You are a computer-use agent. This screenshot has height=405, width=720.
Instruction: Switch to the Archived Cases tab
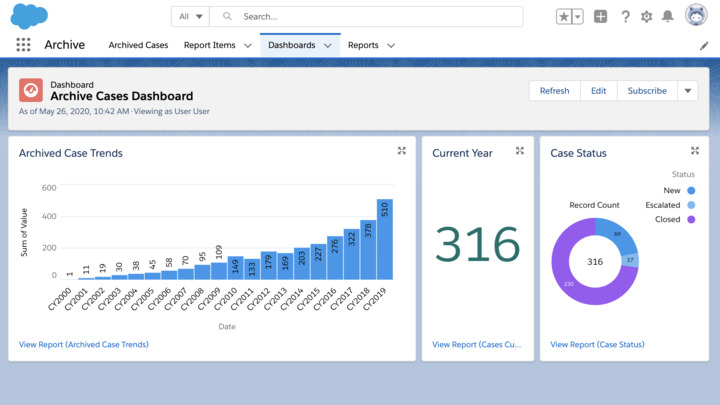138,45
